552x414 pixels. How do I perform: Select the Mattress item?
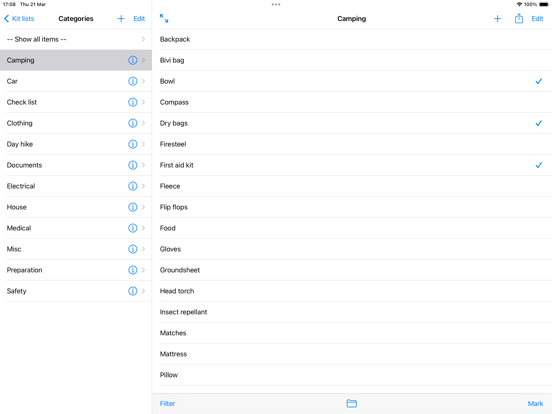pyautogui.click(x=352, y=354)
